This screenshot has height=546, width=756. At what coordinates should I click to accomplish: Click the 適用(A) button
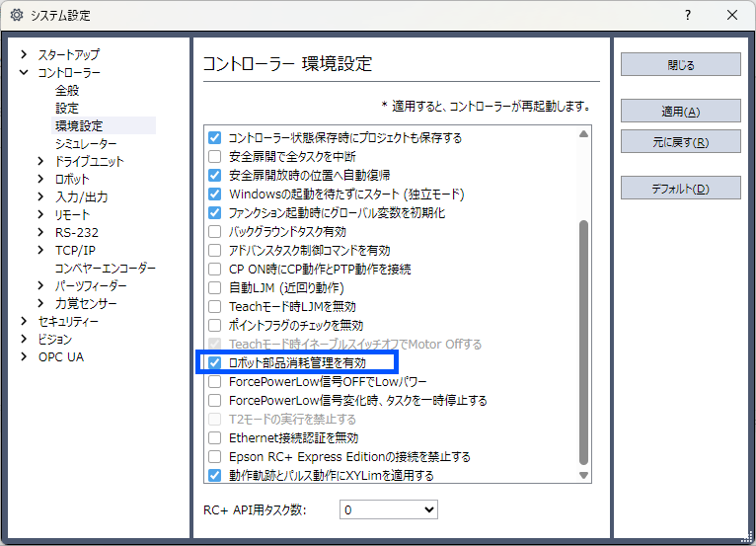[x=680, y=111]
